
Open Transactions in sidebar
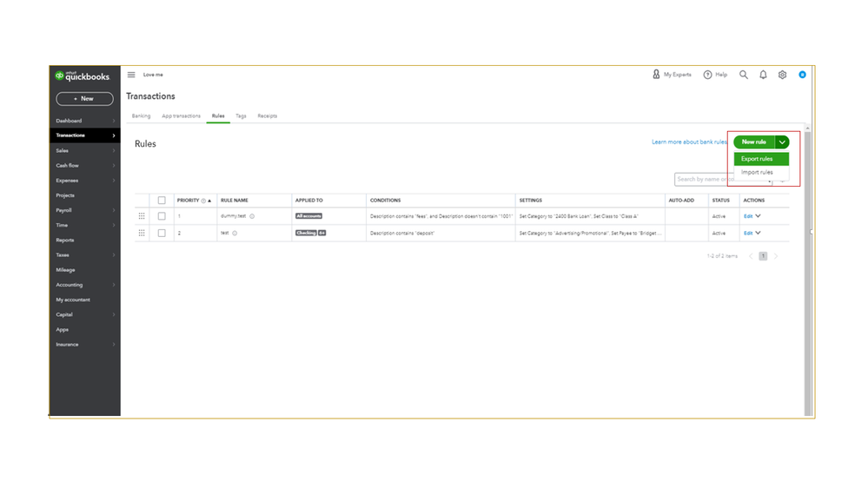coord(84,135)
